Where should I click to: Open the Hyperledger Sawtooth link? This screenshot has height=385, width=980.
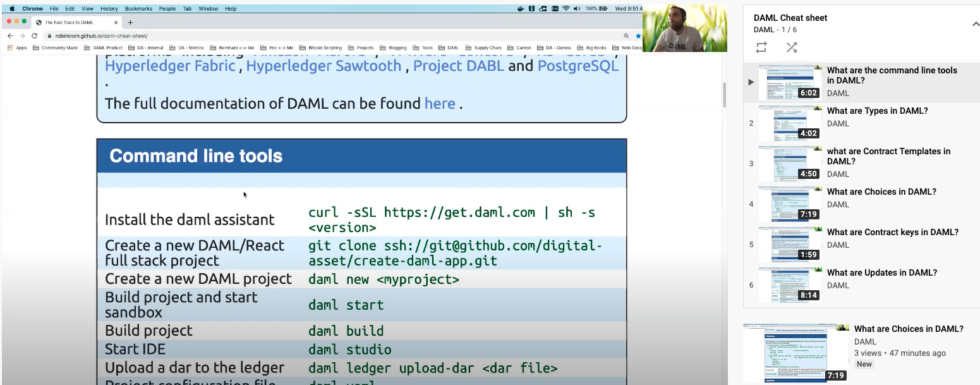point(324,66)
